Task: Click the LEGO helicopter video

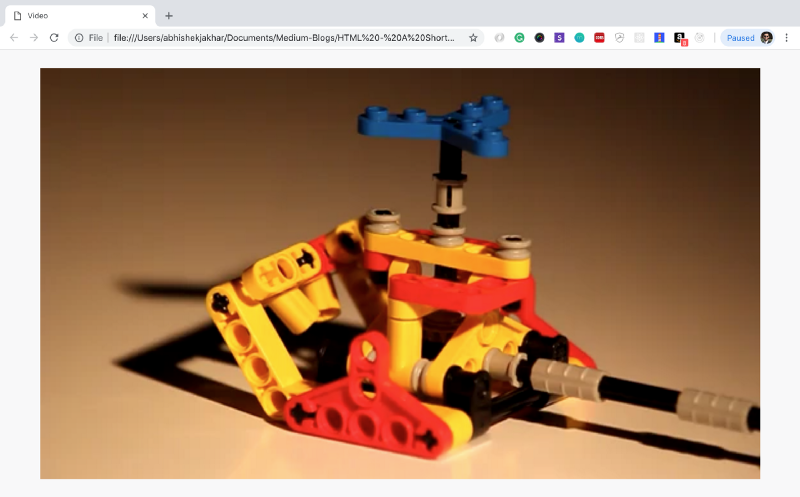Action: (400, 274)
